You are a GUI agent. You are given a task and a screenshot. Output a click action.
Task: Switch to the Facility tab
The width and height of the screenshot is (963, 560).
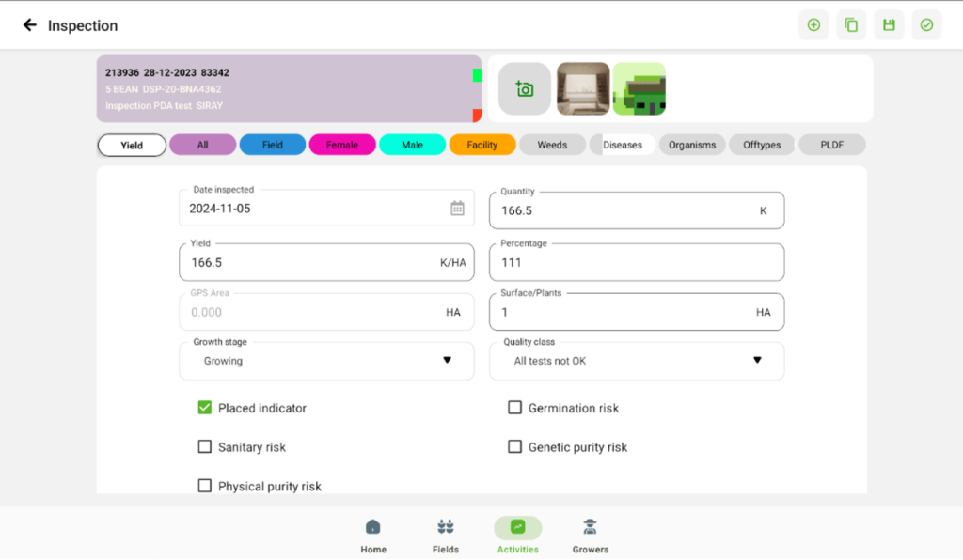click(482, 146)
